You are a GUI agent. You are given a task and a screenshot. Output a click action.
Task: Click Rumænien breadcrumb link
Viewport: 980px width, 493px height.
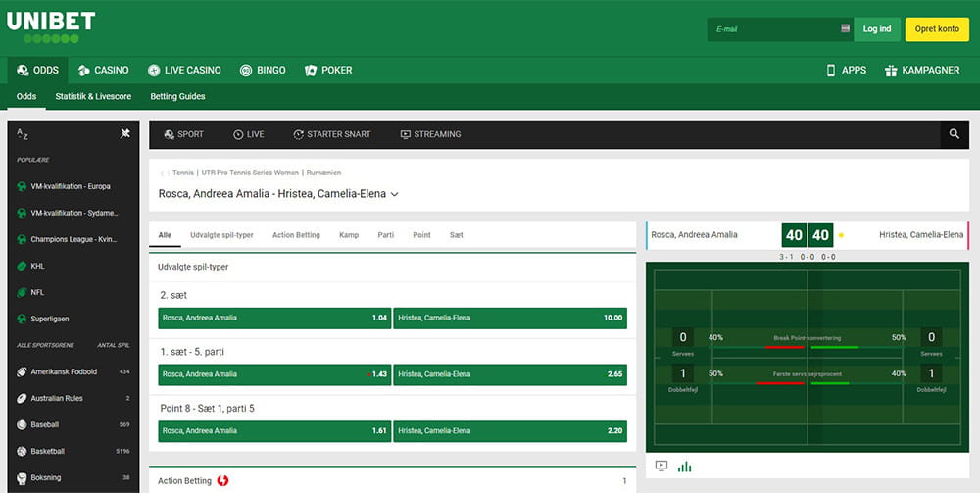(323, 173)
